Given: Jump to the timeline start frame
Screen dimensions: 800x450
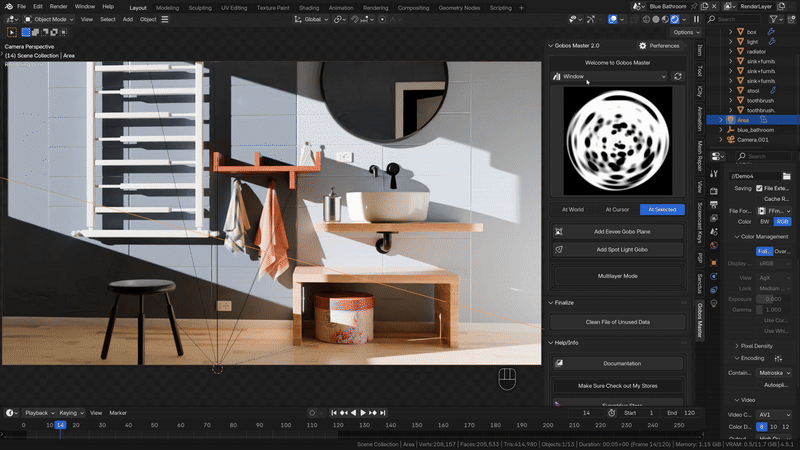Looking at the screenshot, I should tap(334, 413).
